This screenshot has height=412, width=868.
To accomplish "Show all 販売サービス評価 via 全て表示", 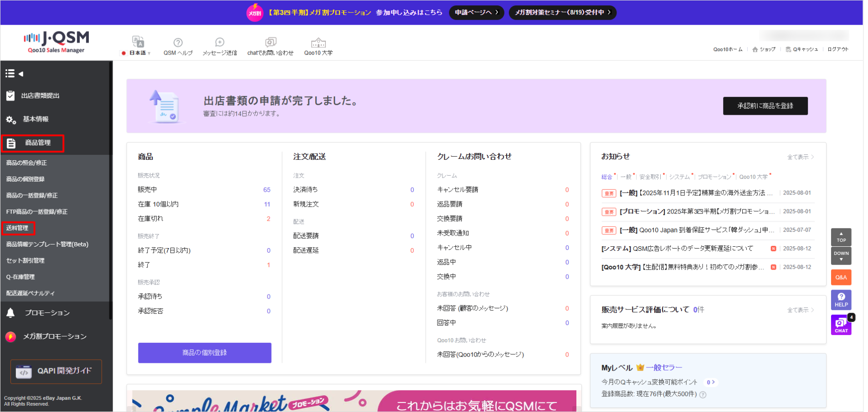I will [801, 310].
